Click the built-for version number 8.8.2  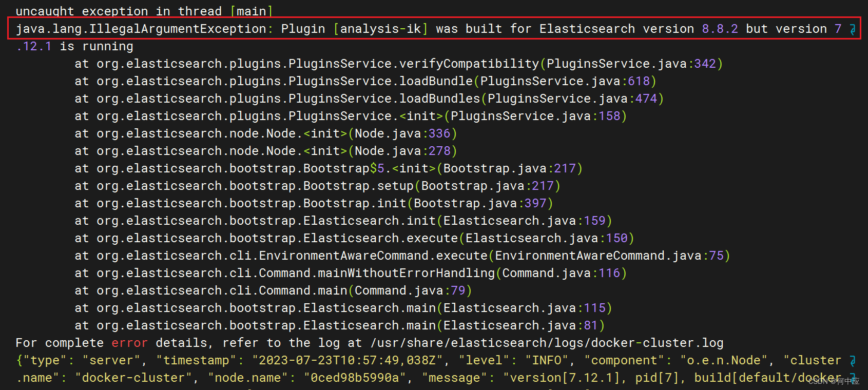point(720,29)
